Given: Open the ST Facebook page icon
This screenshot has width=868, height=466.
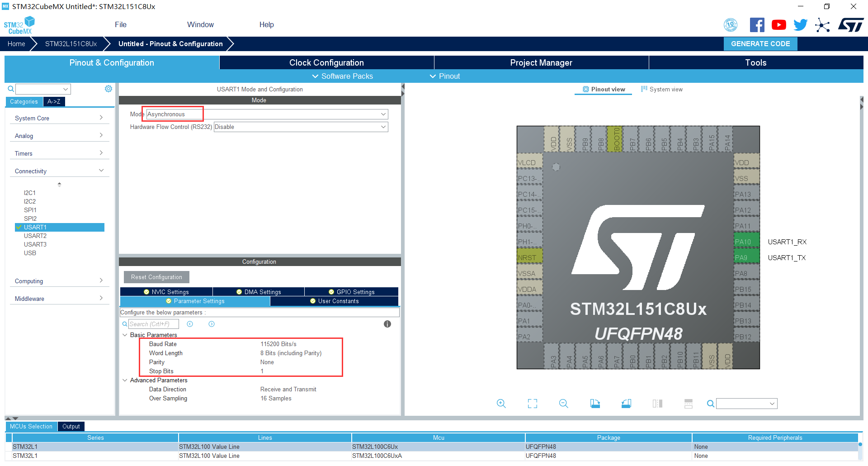Looking at the screenshot, I should tap(757, 25).
